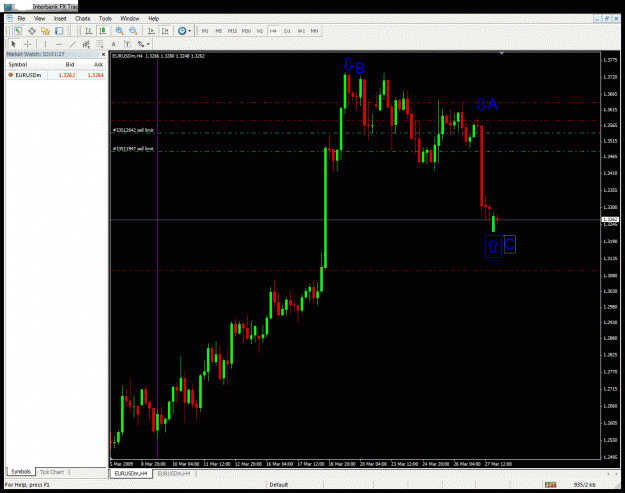This screenshot has width=625, height=493.
Task: Click the Bid value 1.3262
Action: pos(67,75)
